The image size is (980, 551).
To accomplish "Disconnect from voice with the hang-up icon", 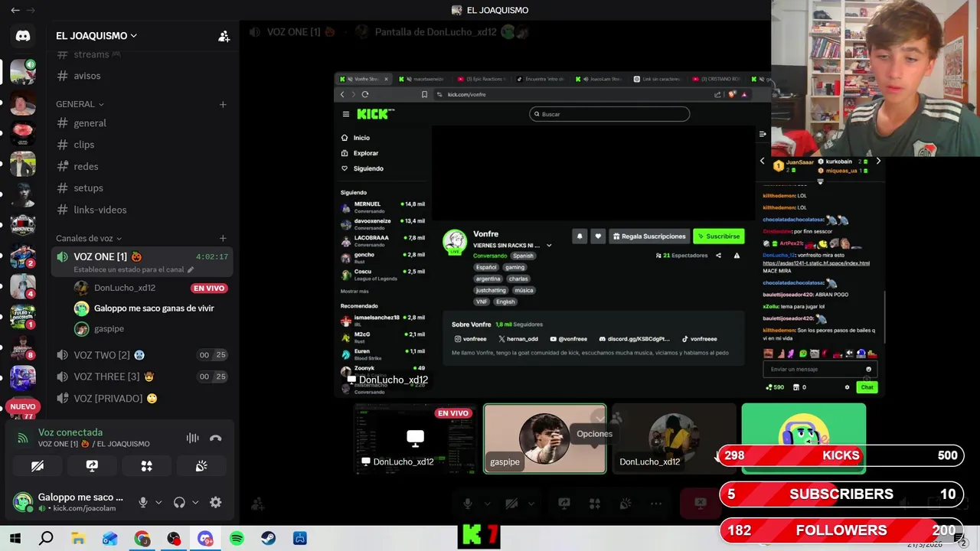I will [x=215, y=438].
